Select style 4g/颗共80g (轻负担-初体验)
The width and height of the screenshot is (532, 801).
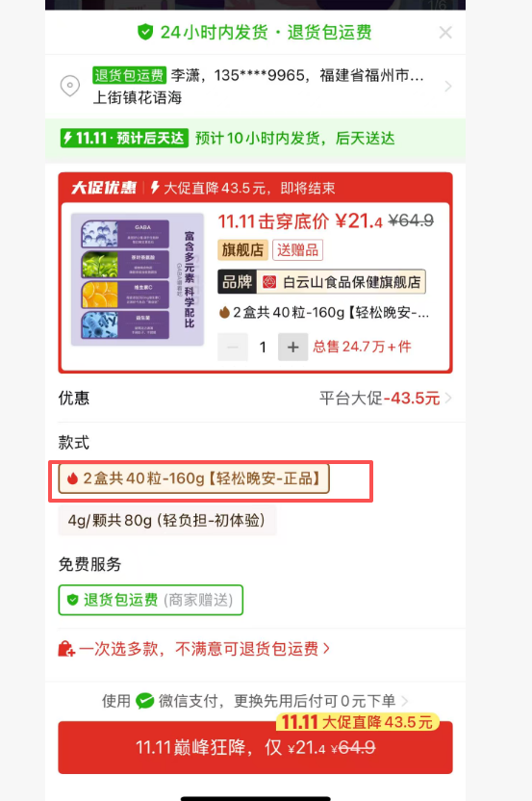coord(167,521)
